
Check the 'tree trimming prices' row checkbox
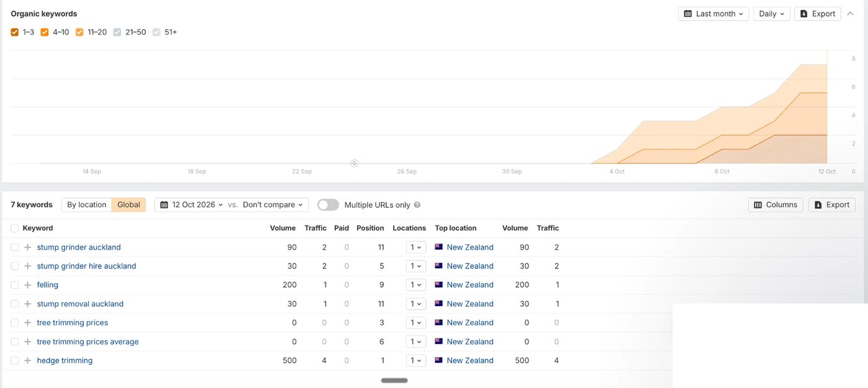tap(15, 323)
